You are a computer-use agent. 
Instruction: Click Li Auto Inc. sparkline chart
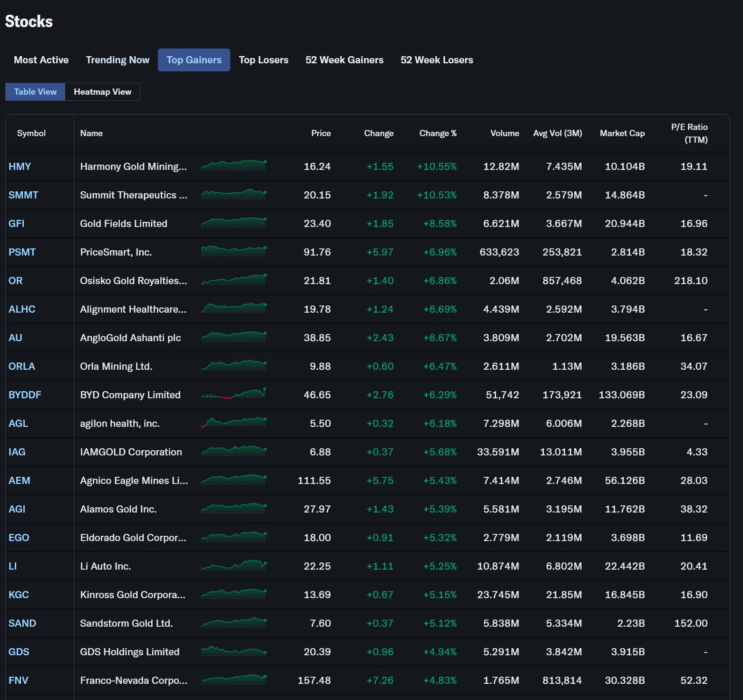(x=234, y=565)
